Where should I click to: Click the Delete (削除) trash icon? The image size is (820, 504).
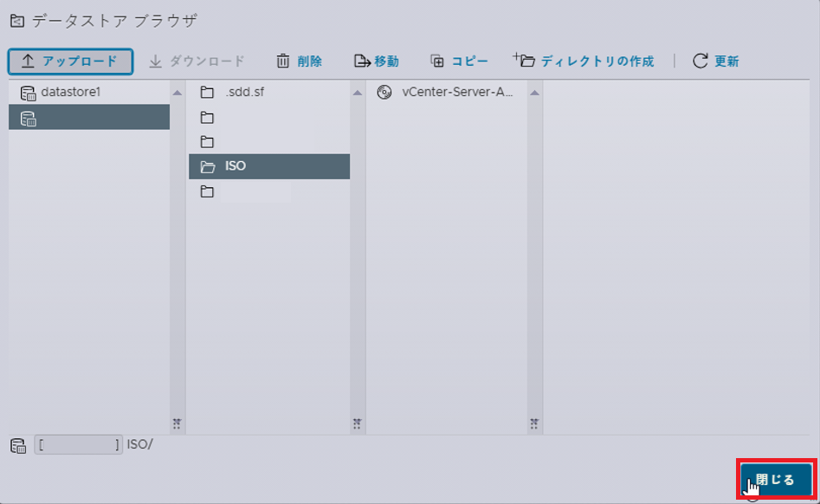(x=283, y=61)
